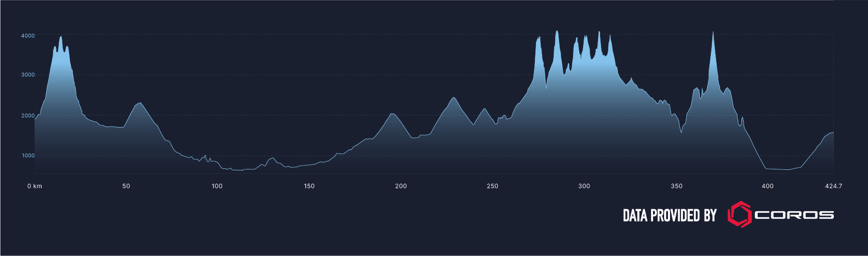Click the 2000 elevation axis label
This screenshot has height=256, width=868.
pyautogui.click(x=28, y=115)
